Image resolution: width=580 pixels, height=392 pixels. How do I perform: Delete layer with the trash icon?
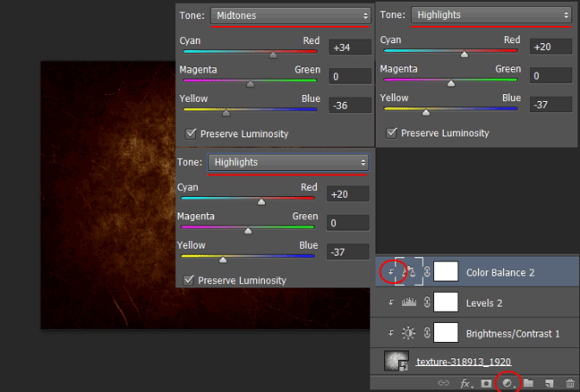point(571,383)
